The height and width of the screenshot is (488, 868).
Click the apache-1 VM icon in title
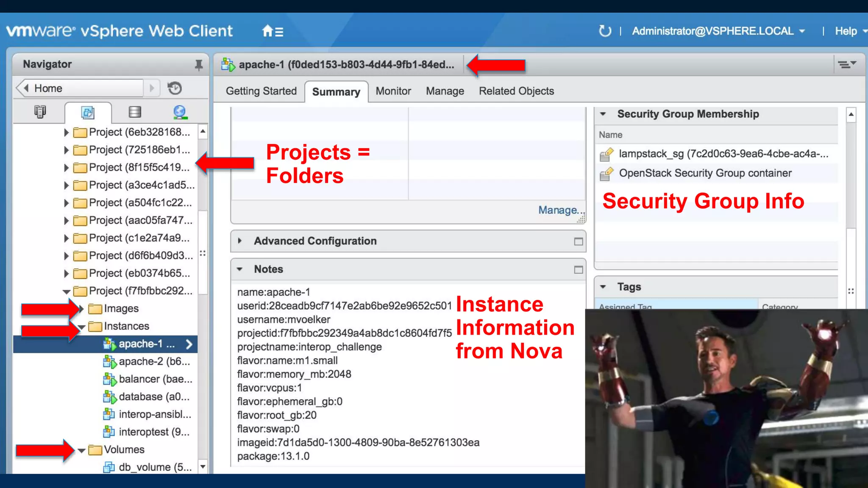pos(228,64)
